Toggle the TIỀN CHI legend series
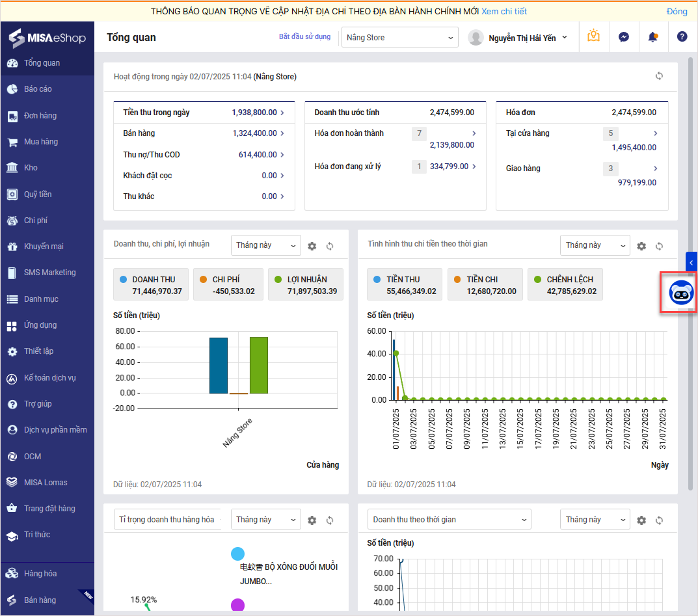This screenshot has height=616, width=698. [485, 285]
